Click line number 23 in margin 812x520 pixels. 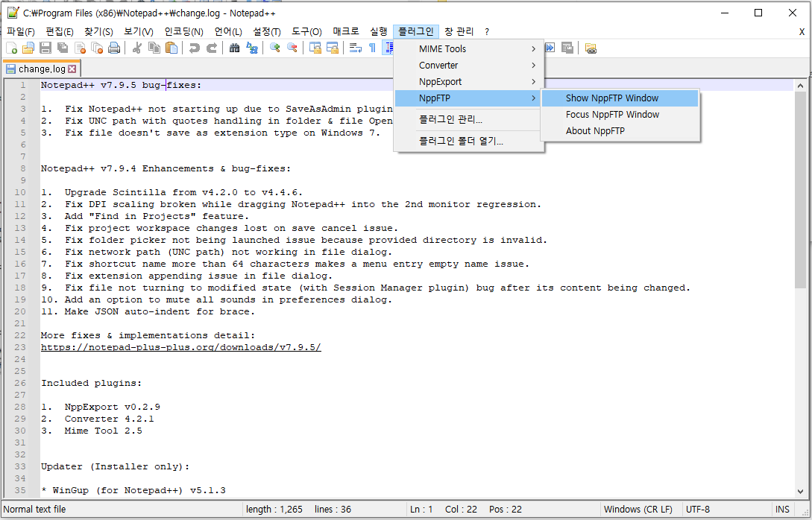[x=19, y=347]
